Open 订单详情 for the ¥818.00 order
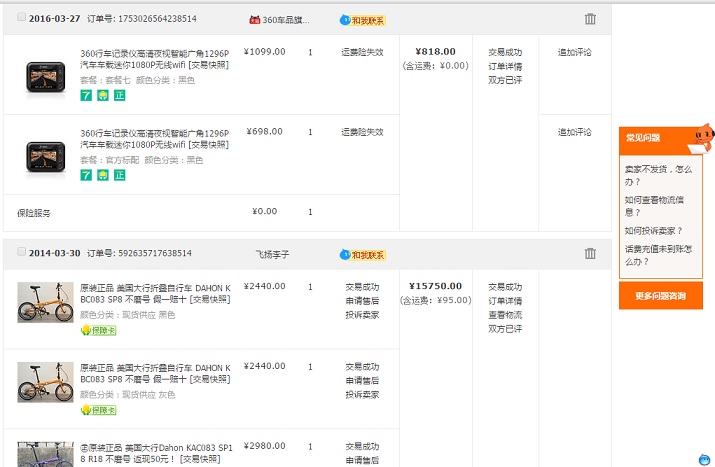715x467 pixels. point(505,67)
